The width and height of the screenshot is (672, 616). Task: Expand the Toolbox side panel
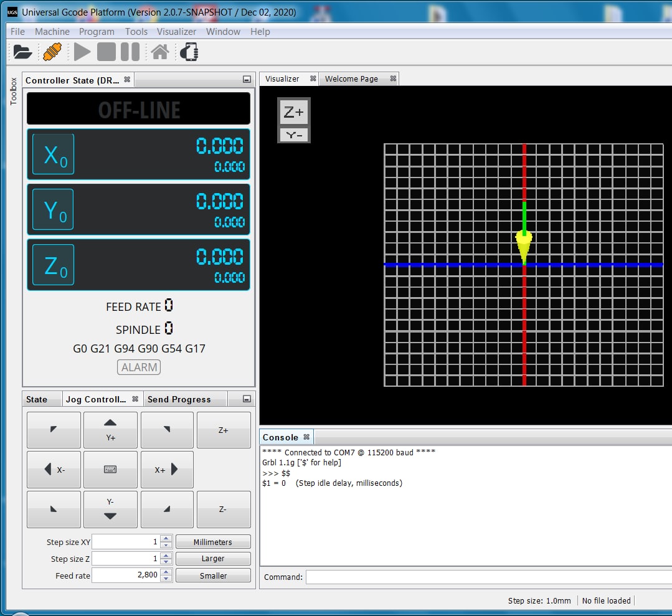coord(13,91)
